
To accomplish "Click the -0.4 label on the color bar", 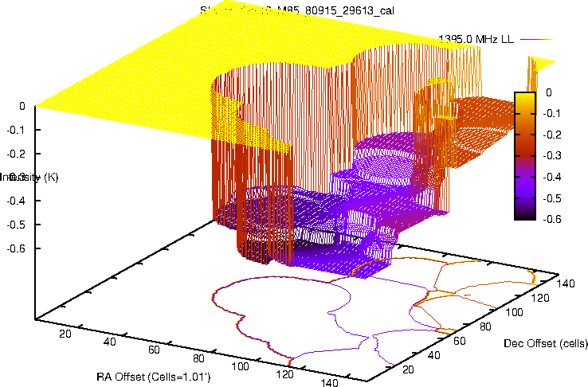I will [551, 177].
